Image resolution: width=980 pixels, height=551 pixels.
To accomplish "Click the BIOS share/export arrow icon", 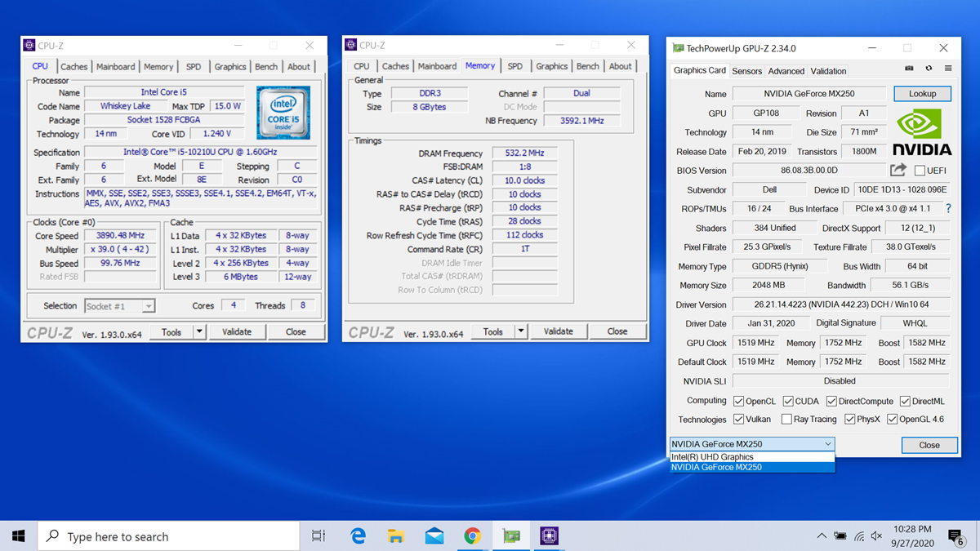I will (x=898, y=170).
